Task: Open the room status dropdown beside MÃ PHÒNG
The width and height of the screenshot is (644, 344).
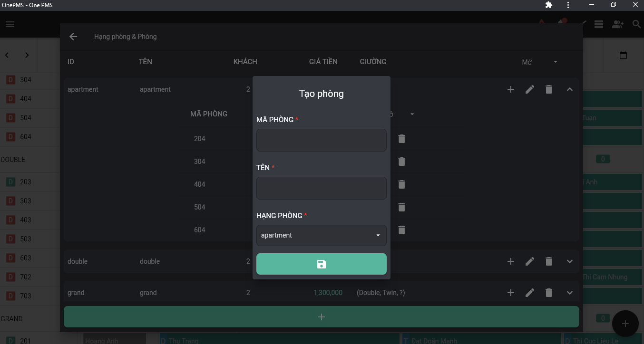Action: point(402,114)
